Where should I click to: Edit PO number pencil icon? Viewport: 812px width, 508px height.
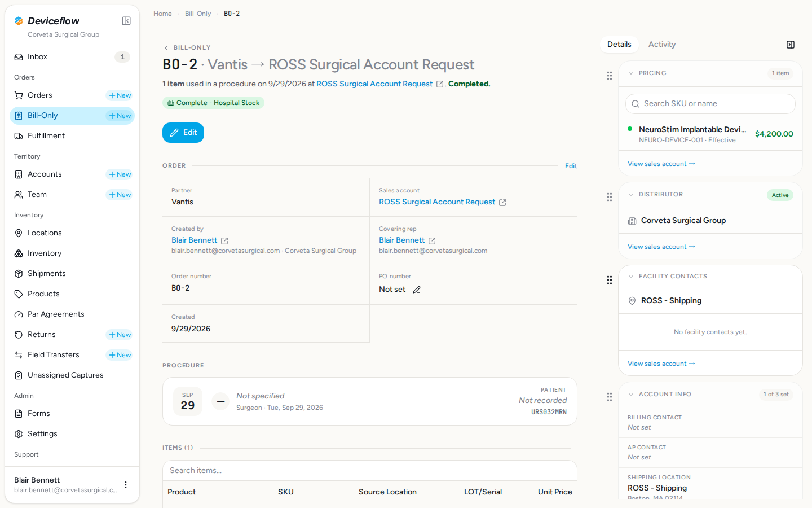417,290
